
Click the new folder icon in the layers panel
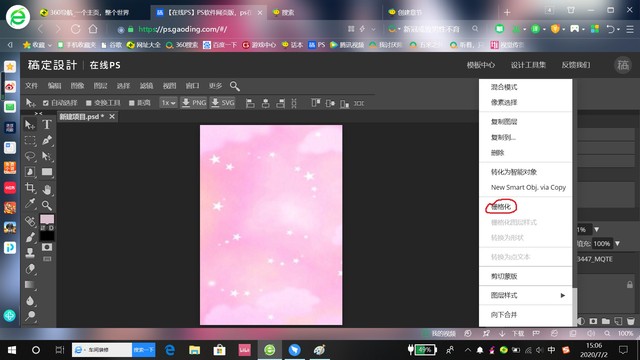[606, 321]
